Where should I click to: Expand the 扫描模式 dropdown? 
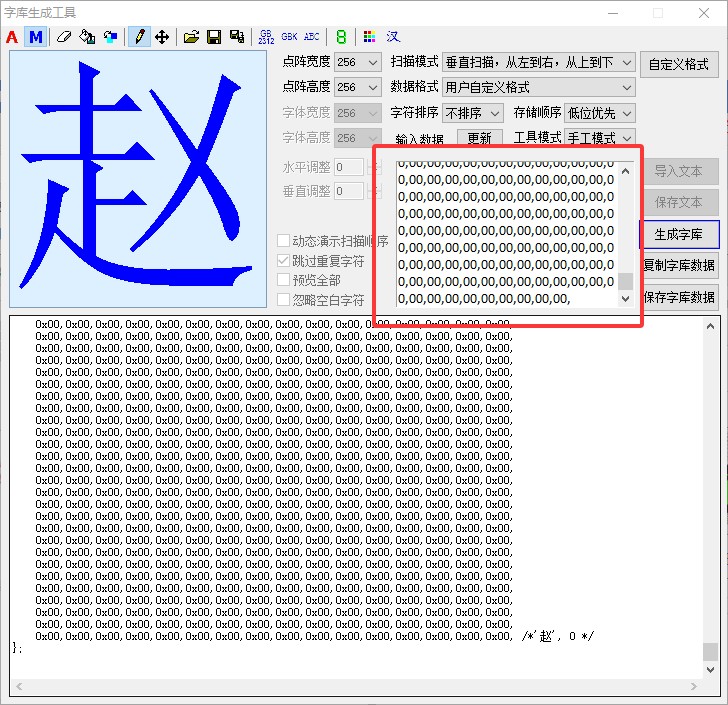pos(539,62)
